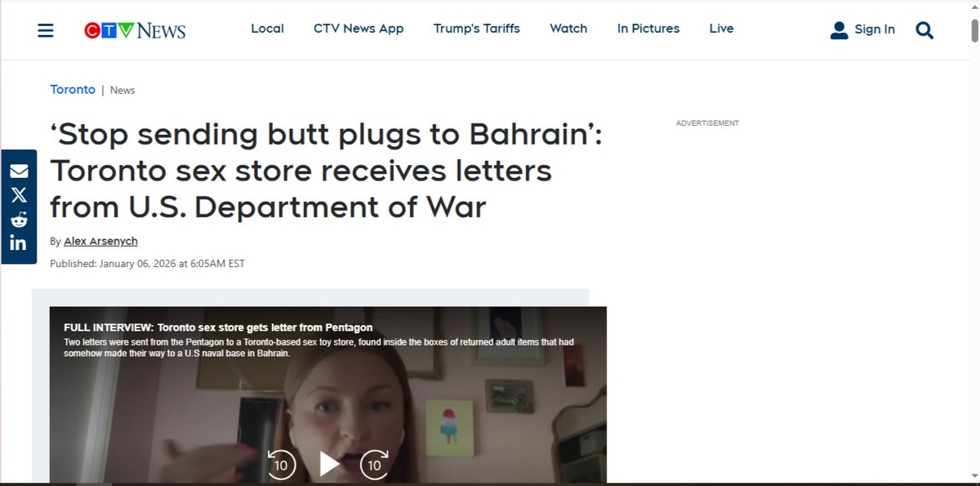Click the Toronto breadcrumb link
Image resolution: width=980 pixels, height=486 pixels.
(73, 89)
